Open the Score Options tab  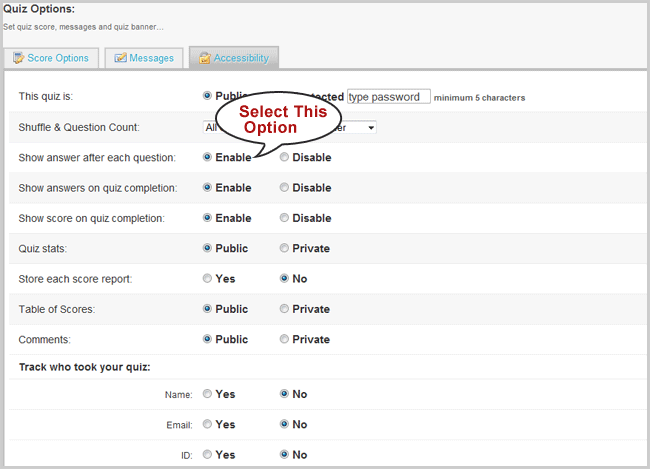coord(51,58)
